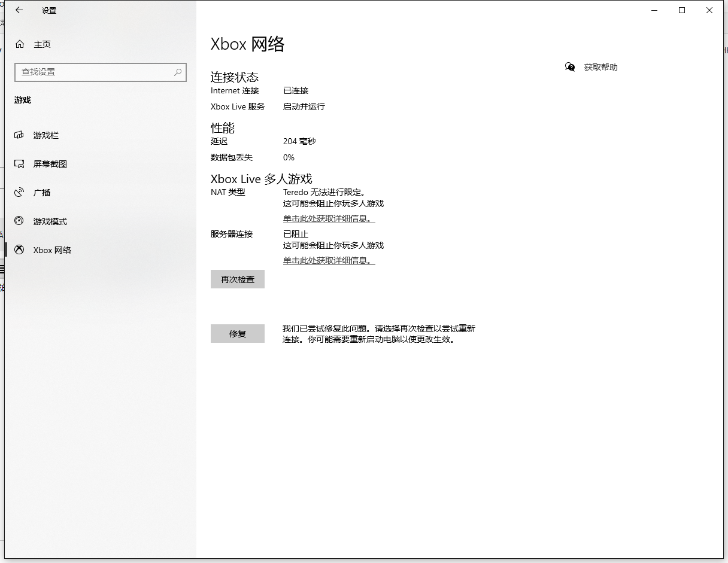Click the 已阻止 status text

pyautogui.click(x=296, y=234)
